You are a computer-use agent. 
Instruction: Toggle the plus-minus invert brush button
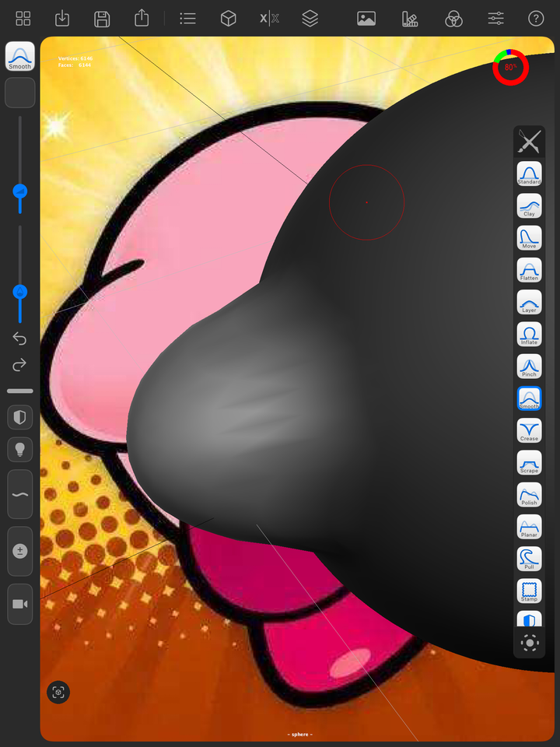[x=20, y=551]
